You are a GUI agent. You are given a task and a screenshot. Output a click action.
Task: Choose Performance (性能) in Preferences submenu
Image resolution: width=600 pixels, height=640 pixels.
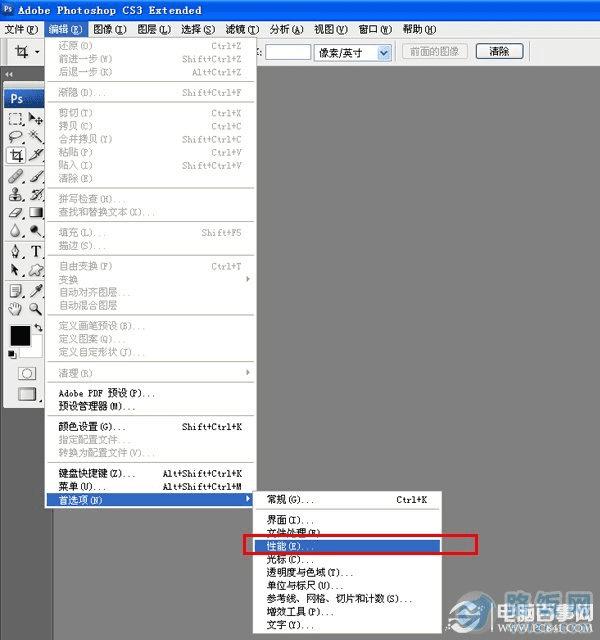[x=347, y=546]
